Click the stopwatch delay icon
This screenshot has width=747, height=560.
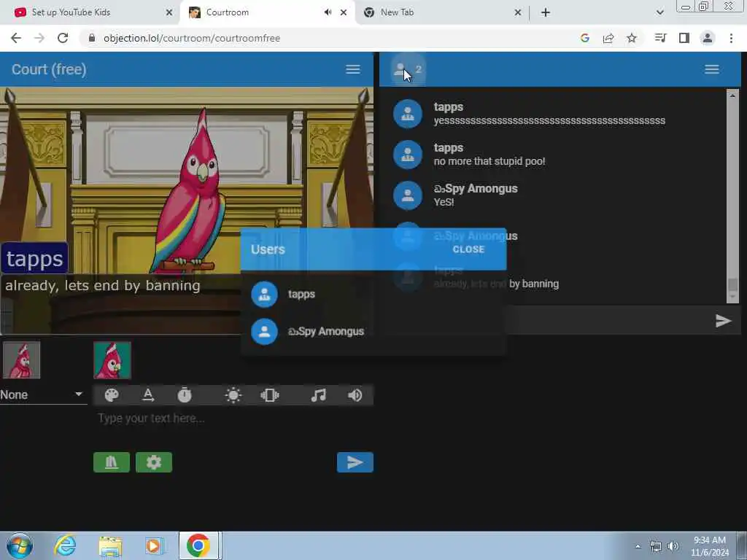point(185,395)
